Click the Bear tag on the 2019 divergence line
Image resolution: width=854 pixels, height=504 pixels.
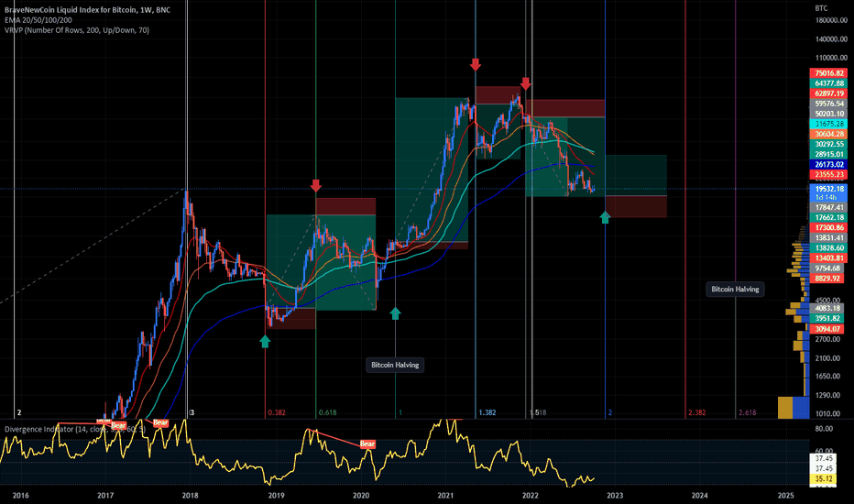(367, 444)
